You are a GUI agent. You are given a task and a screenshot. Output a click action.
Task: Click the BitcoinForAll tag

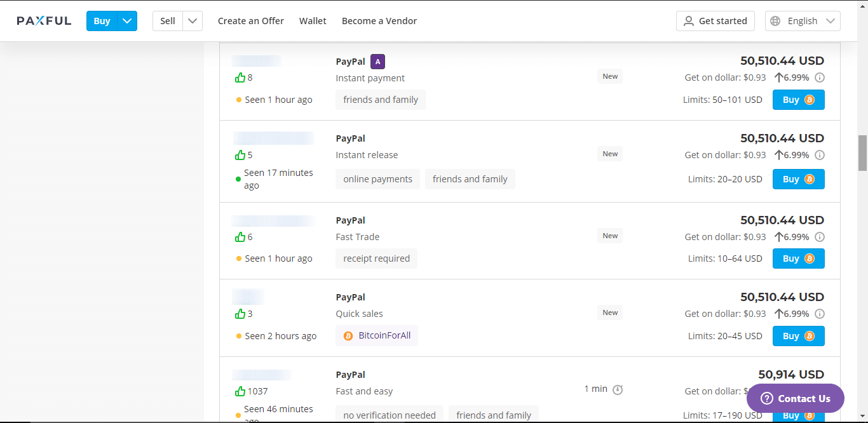click(x=377, y=335)
